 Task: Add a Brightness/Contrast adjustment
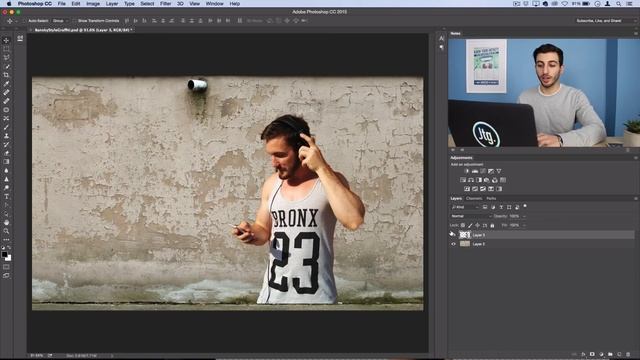click(x=467, y=171)
